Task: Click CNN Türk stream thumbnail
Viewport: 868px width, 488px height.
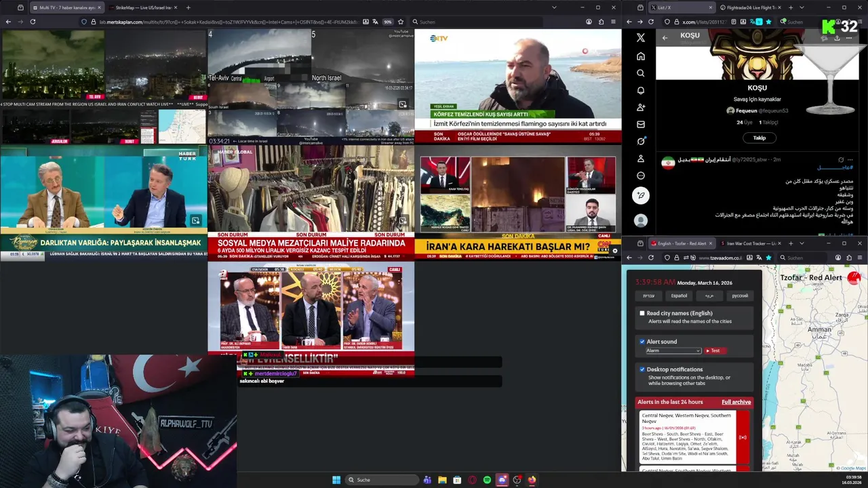Action: 518,203
